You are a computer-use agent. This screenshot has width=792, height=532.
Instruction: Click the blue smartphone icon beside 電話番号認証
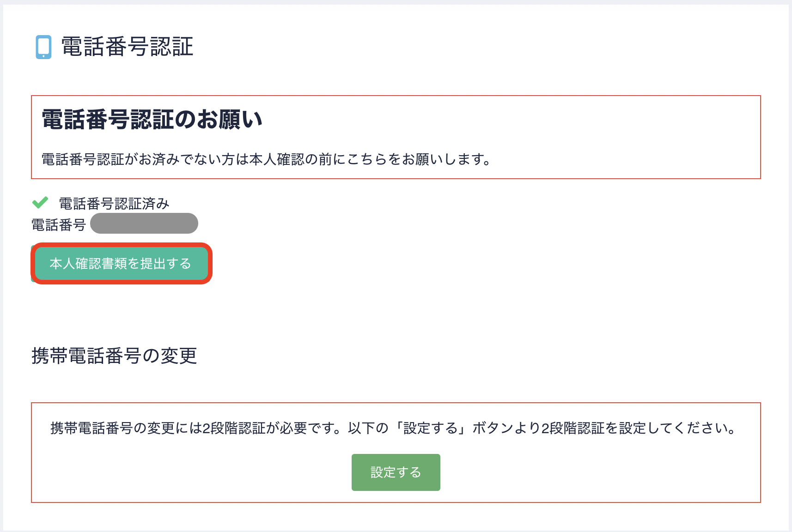click(43, 47)
